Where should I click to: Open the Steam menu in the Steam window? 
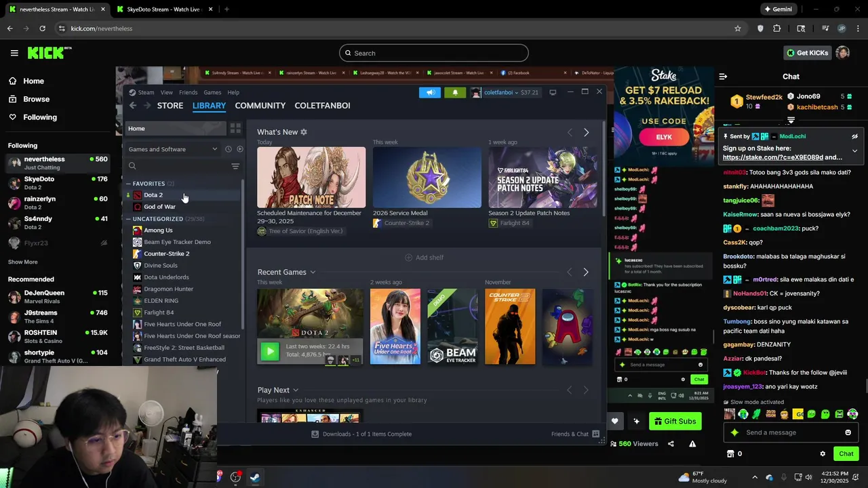142,92
